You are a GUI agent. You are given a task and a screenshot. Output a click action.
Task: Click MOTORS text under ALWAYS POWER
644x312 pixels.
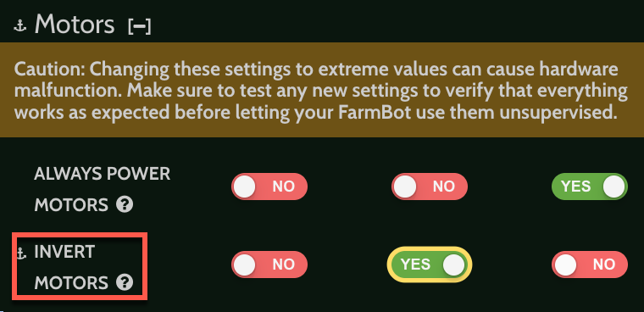71,204
